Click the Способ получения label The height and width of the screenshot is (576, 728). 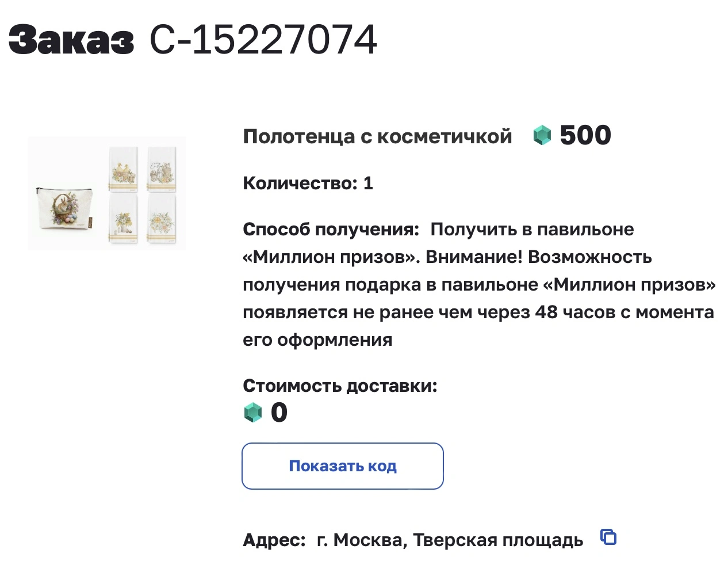[331, 229]
